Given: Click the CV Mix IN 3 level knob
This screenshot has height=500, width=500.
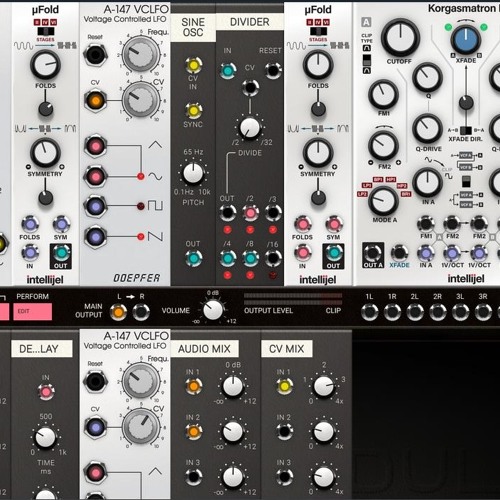Looking at the screenshot, I should coord(324,477).
